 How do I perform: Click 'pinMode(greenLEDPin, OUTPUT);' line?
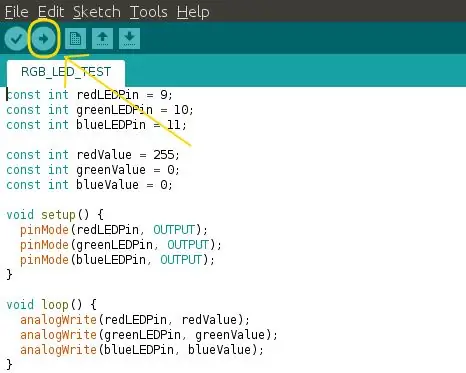(121, 245)
